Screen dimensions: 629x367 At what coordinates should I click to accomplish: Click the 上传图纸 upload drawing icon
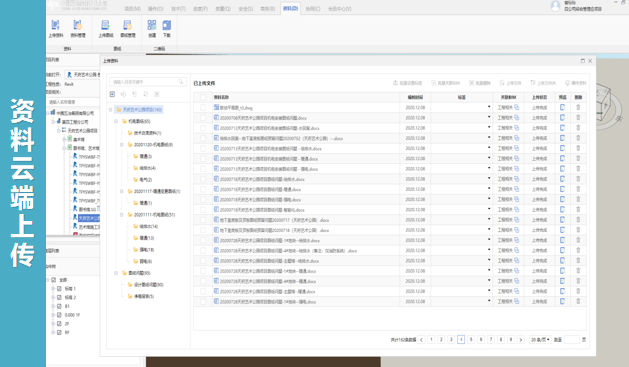click(x=106, y=28)
